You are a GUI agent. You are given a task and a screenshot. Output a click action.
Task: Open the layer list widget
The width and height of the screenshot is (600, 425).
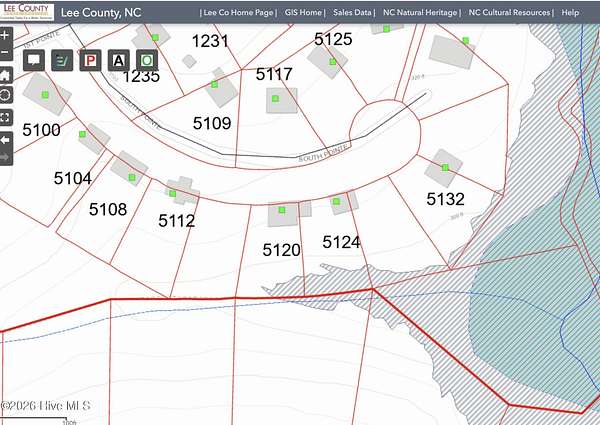[x=61, y=59]
